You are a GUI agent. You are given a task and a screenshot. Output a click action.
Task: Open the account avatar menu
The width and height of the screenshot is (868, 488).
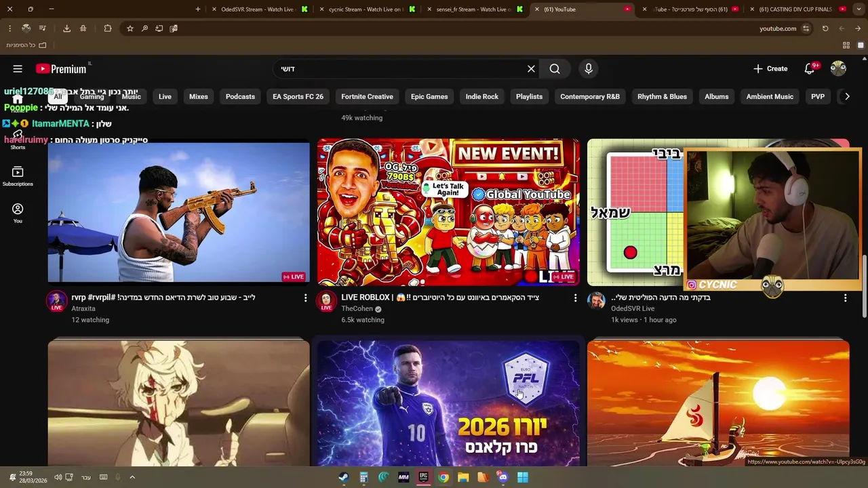pos(838,68)
